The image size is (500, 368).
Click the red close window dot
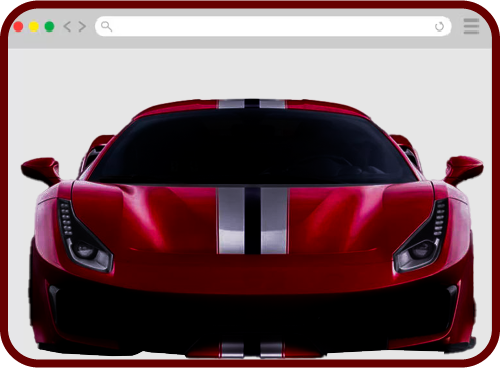[18, 27]
